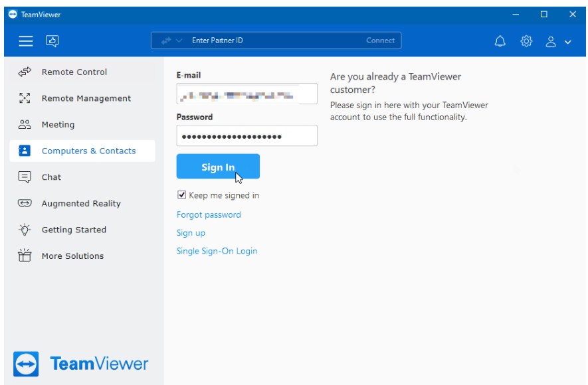
Task: Minimize the TeamViewer window
Action: tap(516, 14)
